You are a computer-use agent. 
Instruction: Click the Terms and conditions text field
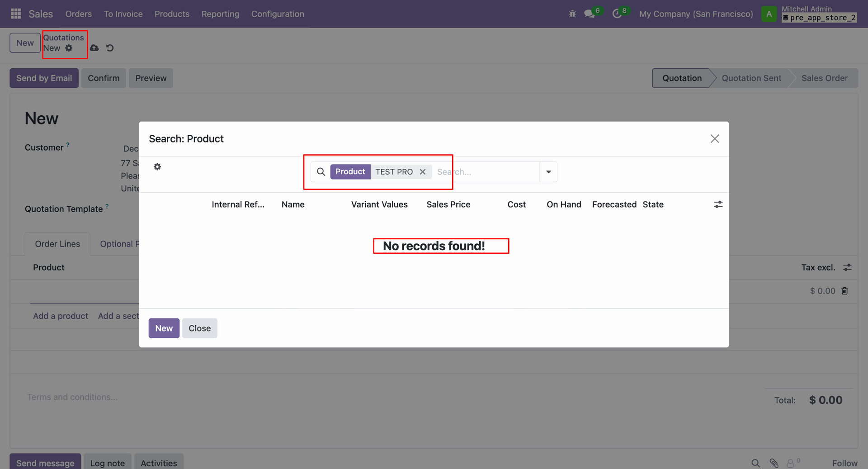[x=73, y=397]
